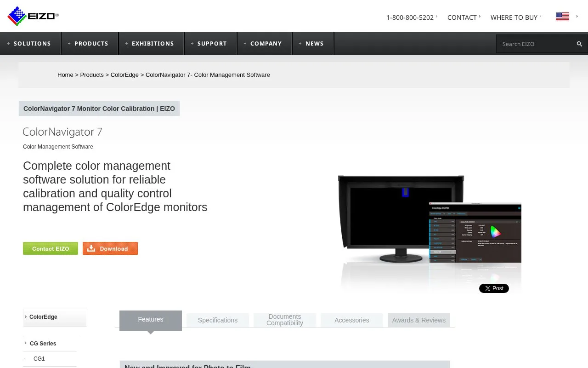The width and height of the screenshot is (588, 368).
Task: Switch to the Accessories tab
Action: point(352,320)
